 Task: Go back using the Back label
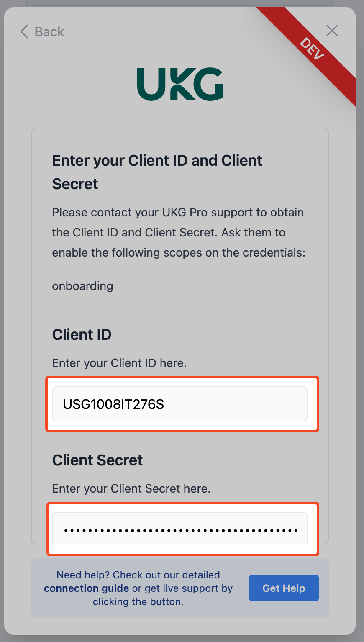point(49,32)
